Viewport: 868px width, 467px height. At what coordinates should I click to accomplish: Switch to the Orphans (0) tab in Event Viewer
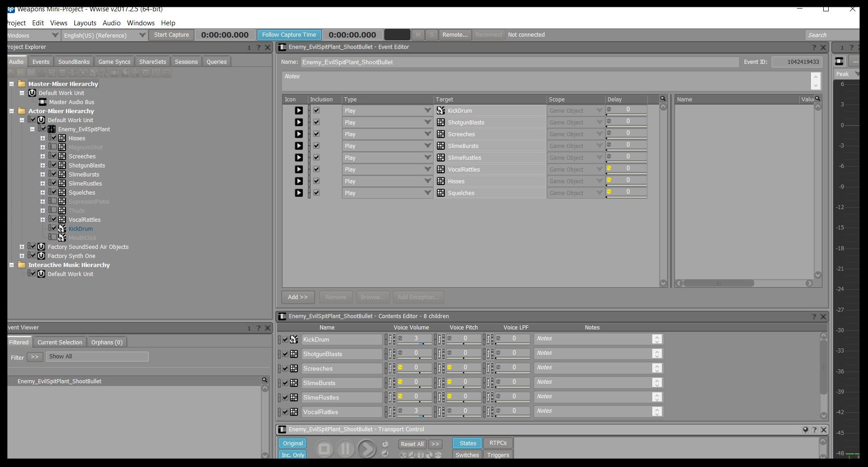(x=107, y=342)
